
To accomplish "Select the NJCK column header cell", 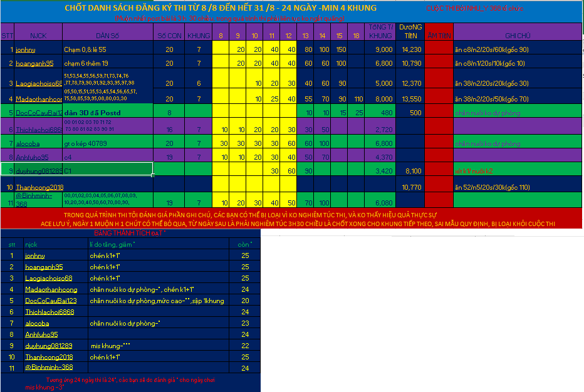I will tap(38, 36).
